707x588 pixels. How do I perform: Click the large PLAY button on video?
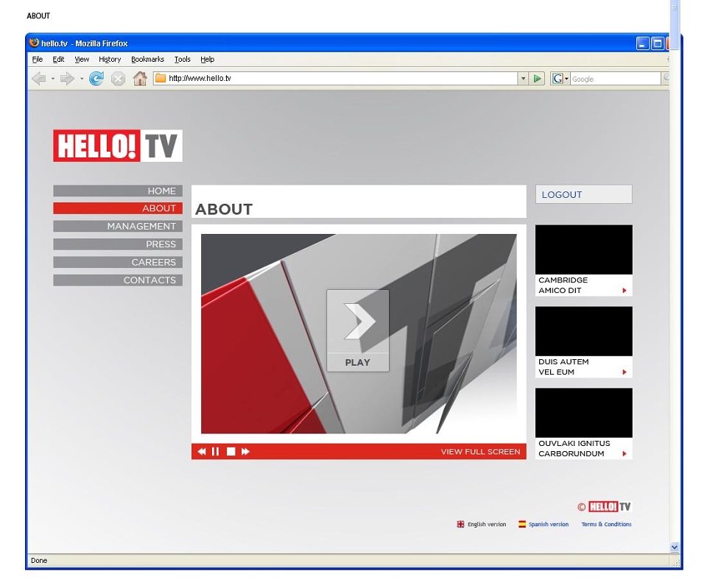click(358, 330)
